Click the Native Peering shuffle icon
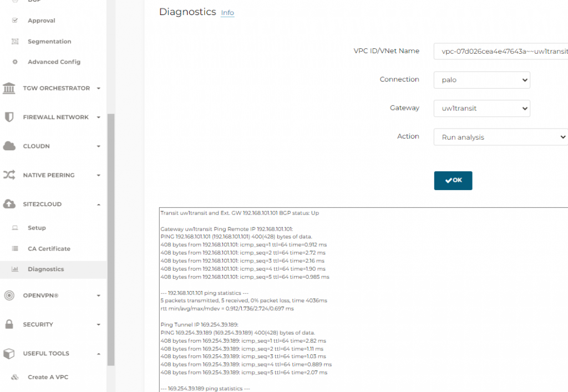568x392 pixels. pos(9,175)
